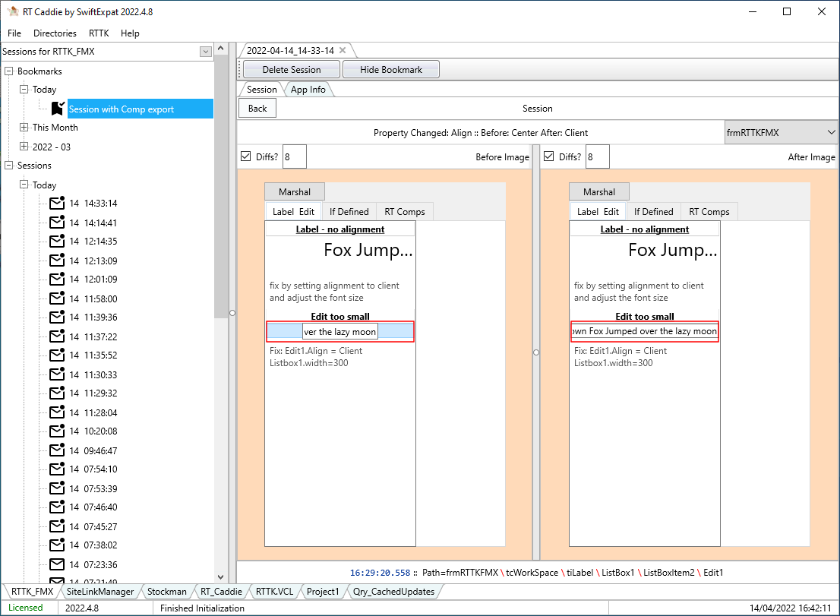The height and width of the screenshot is (616, 840).
Task: Click the Hide Bookmark button
Action: pyautogui.click(x=391, y=70)
